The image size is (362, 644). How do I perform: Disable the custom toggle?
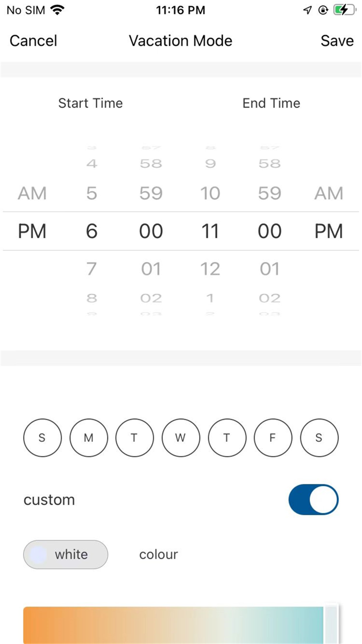313,500
